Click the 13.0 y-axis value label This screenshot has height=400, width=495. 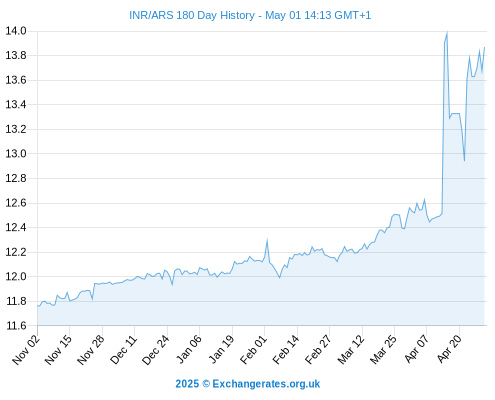pos(16,154)
